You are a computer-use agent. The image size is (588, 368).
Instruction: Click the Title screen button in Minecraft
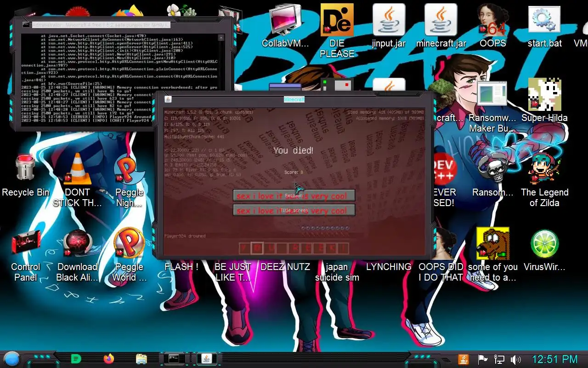click(294, 210)
